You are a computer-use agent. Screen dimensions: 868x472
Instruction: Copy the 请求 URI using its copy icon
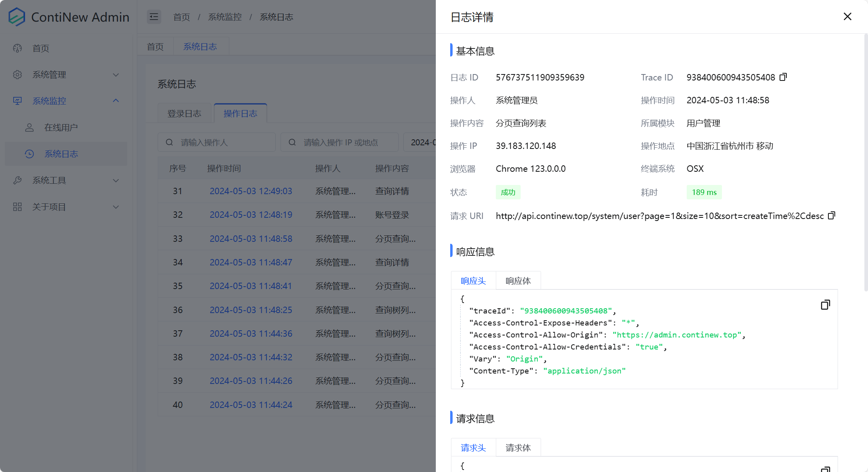point(831,216)
